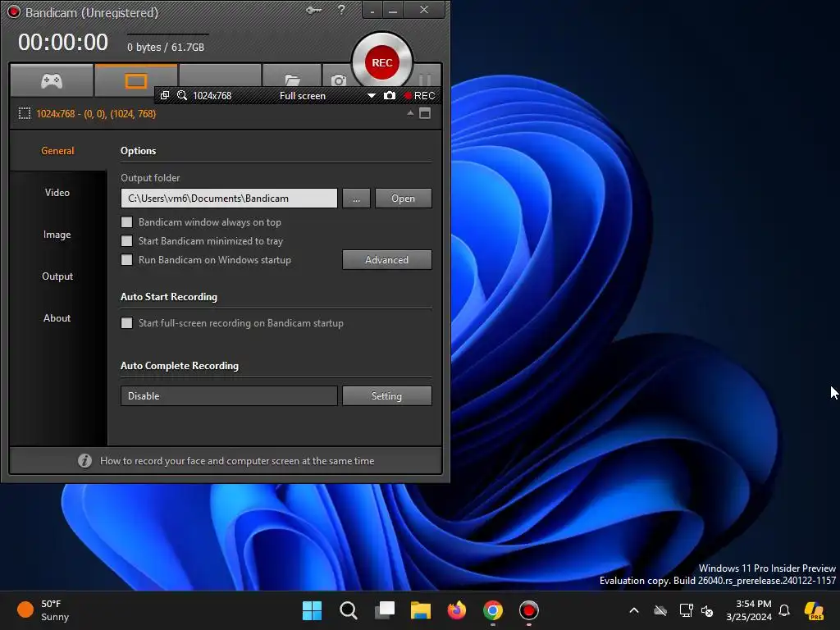This screenshot has height=630, width=840.
Task: Switch to the Video settings tab
Action: [x=57, y=192]
